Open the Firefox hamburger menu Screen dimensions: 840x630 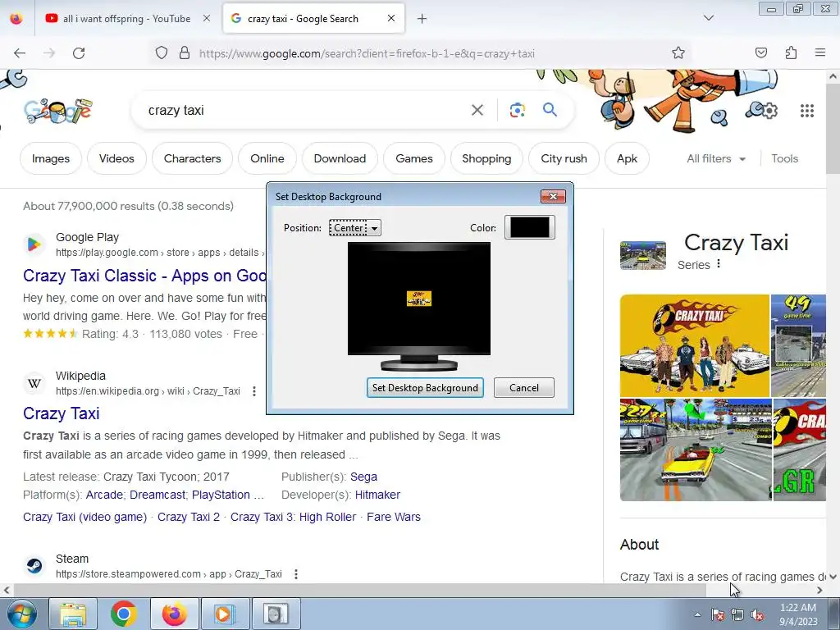pyautogui.click(x=820, y=52)
